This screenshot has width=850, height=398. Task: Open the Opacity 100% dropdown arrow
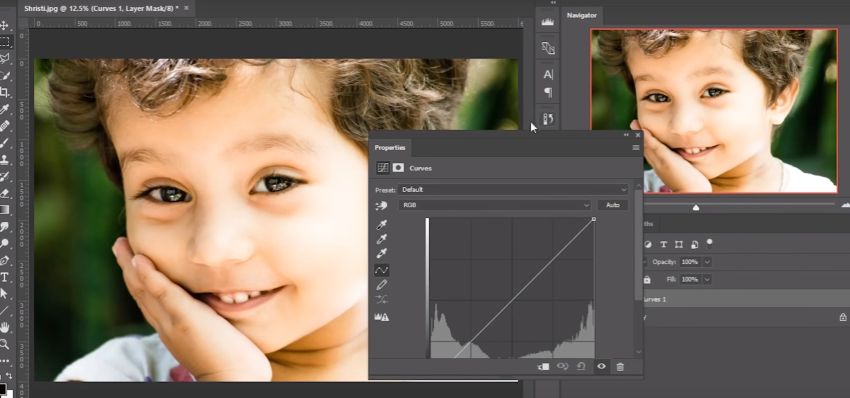point(707,262)
